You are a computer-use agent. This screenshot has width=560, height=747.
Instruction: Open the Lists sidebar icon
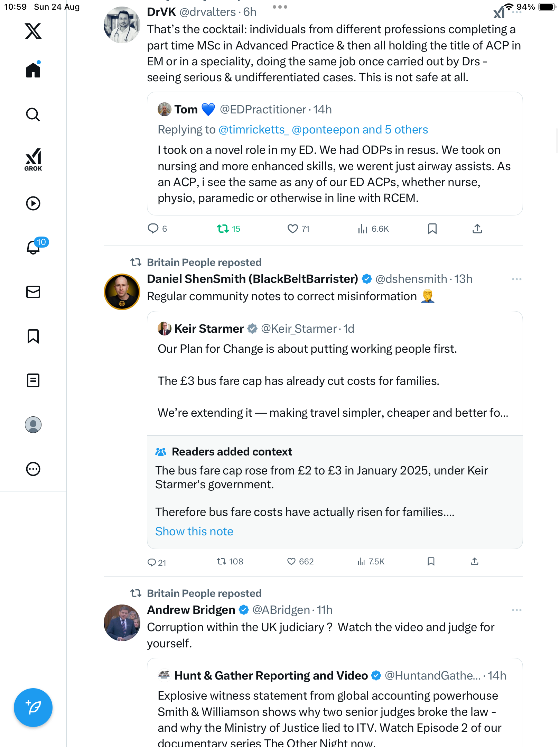click(33, 380)
